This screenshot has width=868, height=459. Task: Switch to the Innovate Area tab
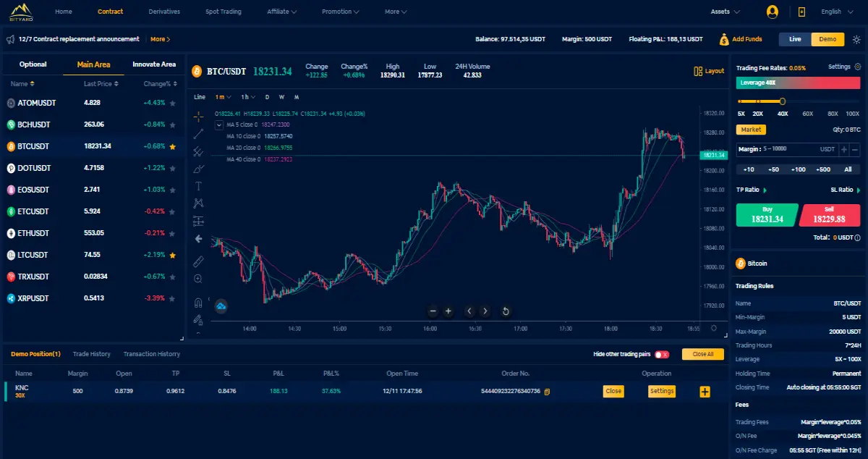coord(154,64)
